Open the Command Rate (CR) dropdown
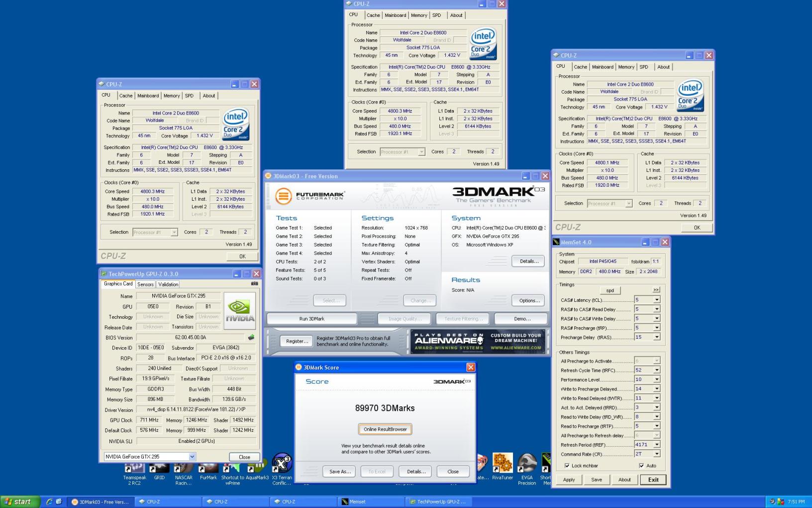 pyautogui.click(x=657, y=454)
